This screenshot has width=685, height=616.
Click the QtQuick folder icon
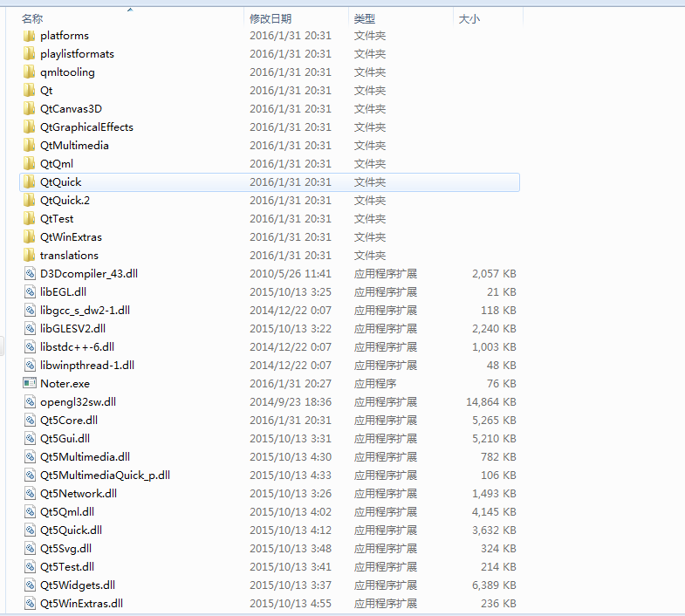(29, 182)
